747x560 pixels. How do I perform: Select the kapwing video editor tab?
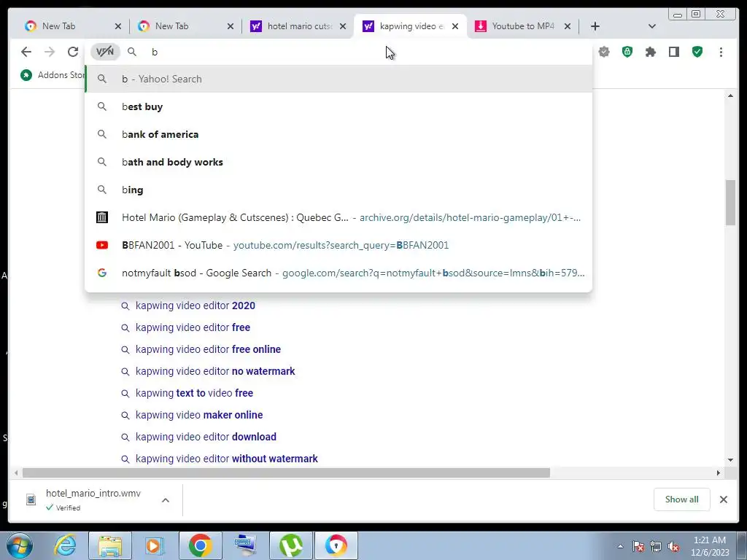[410, 26]
